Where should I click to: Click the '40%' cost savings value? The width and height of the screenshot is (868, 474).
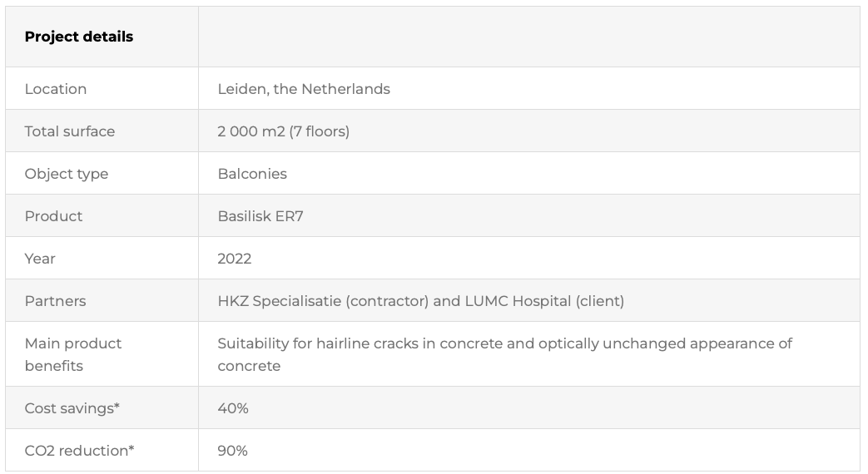[x=233, y=408]
